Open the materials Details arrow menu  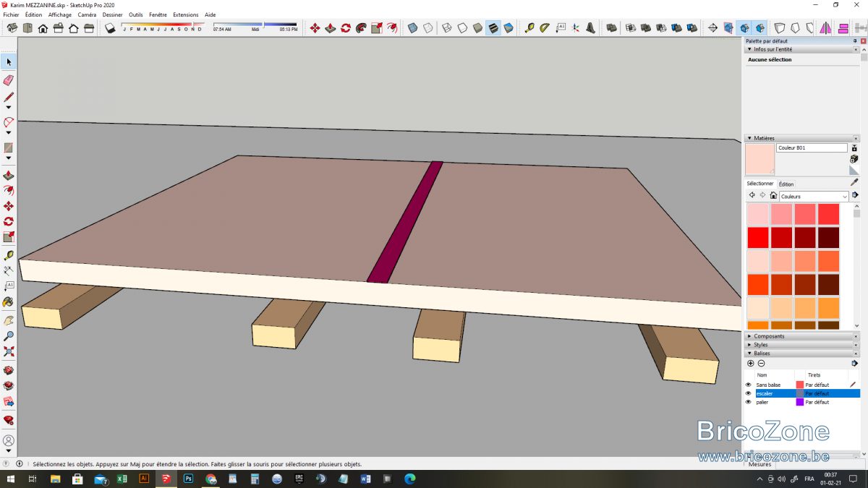pyautogui.click(x=855, y=195)
